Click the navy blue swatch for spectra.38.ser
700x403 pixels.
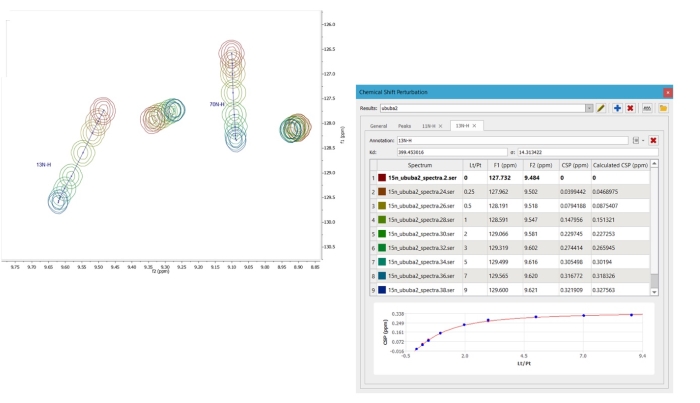click(380, 289)
